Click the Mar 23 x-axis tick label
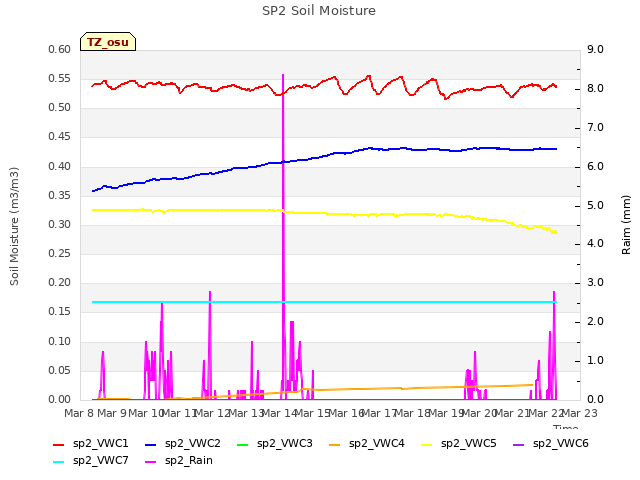Image resolution: width=640 pixels, height=480 pixels. [580, 413]
